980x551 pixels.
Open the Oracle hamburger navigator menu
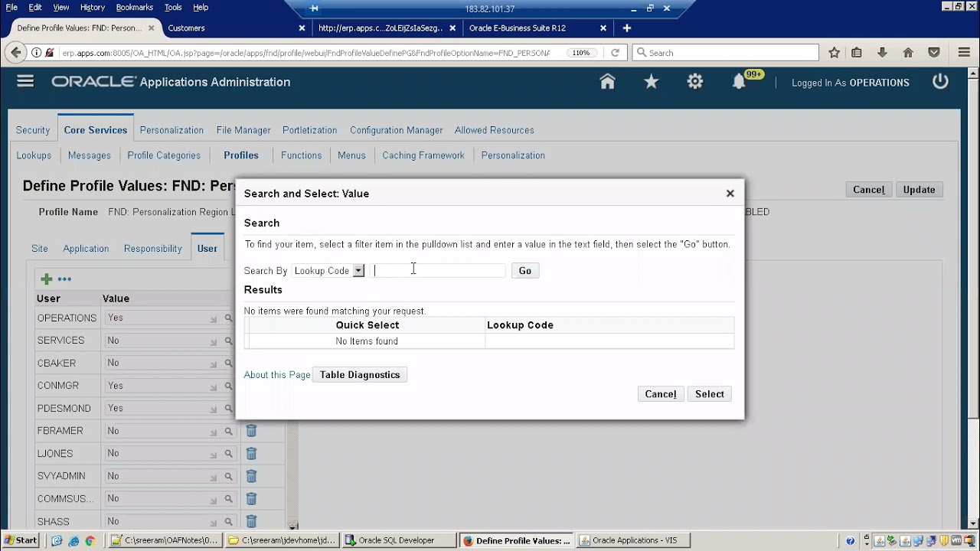click(x=25, y=81)
